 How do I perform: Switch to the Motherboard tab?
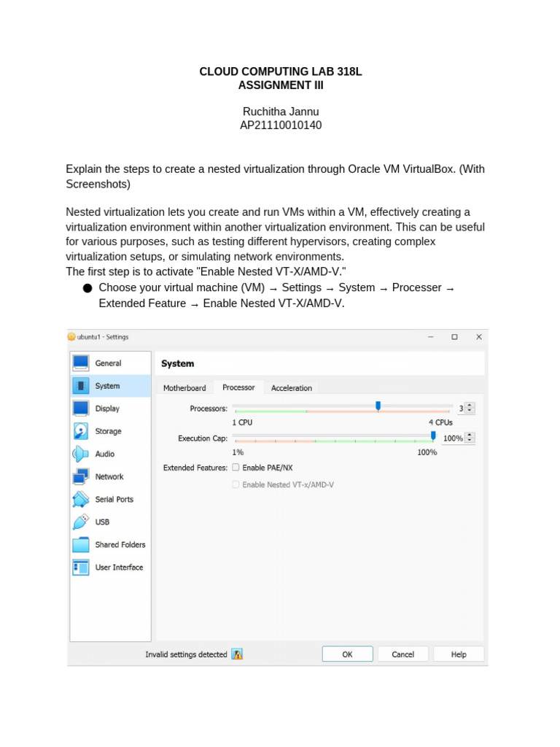(184, 388)
